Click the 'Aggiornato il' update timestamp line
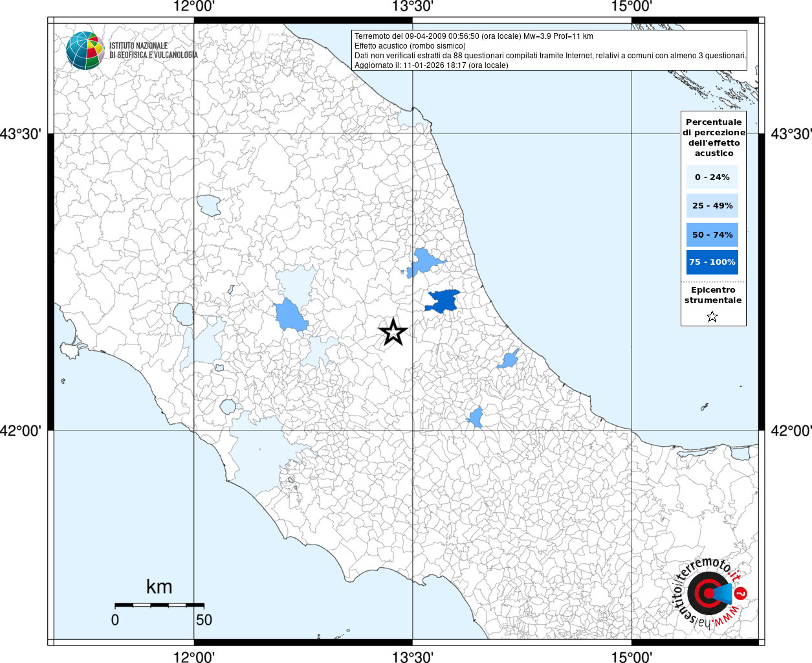812x663 pixels. click(x=432, y=65)
